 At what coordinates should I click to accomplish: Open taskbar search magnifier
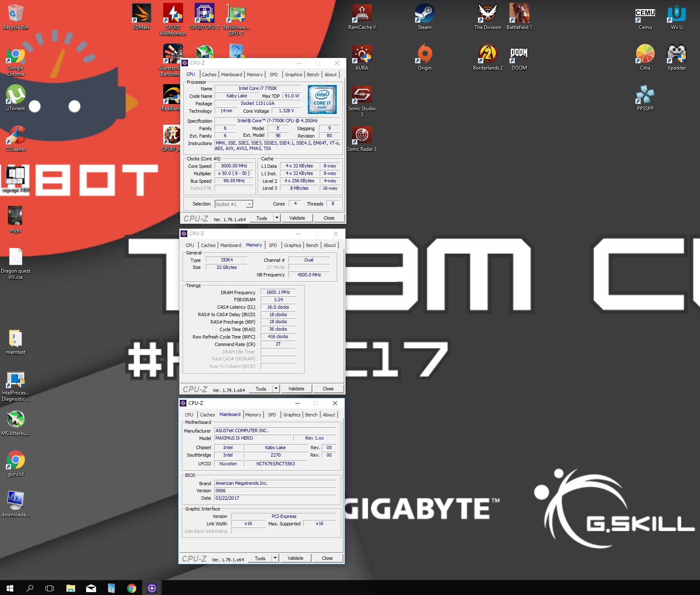point(30,588)
